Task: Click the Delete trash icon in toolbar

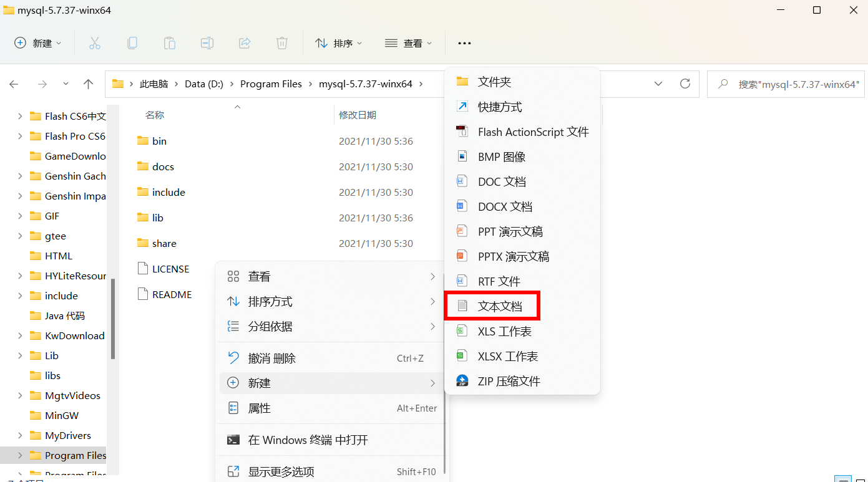Action: 282,43
